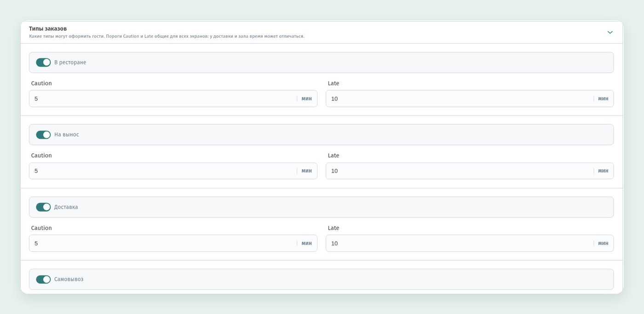Click the Самовывоз label
Viewport: 644px width, 314px height.
[69, 279]
